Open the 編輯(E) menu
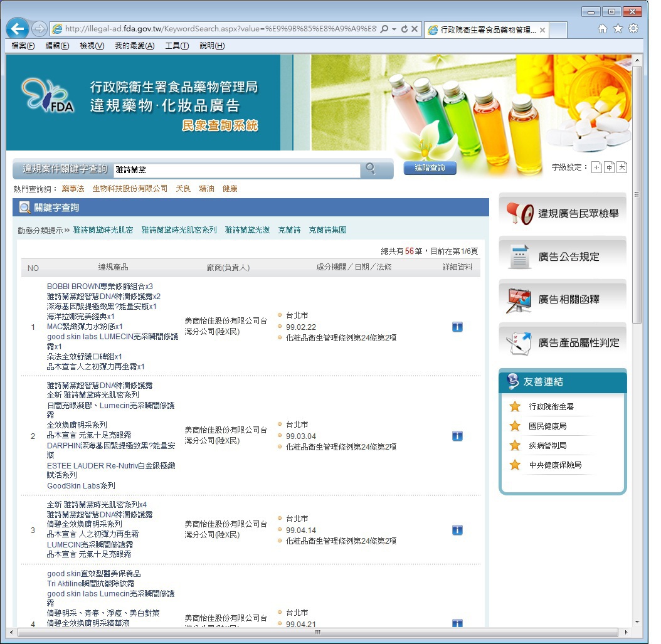Image resolution: width=661 pixels, height=644 pixels. 57,46
